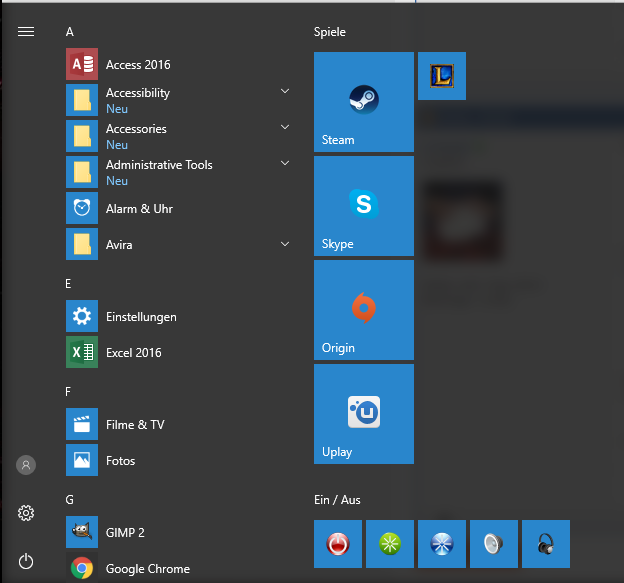Click the E section letter header
Viewport: 624px width, 583px height.
click(x=68, y=284)
